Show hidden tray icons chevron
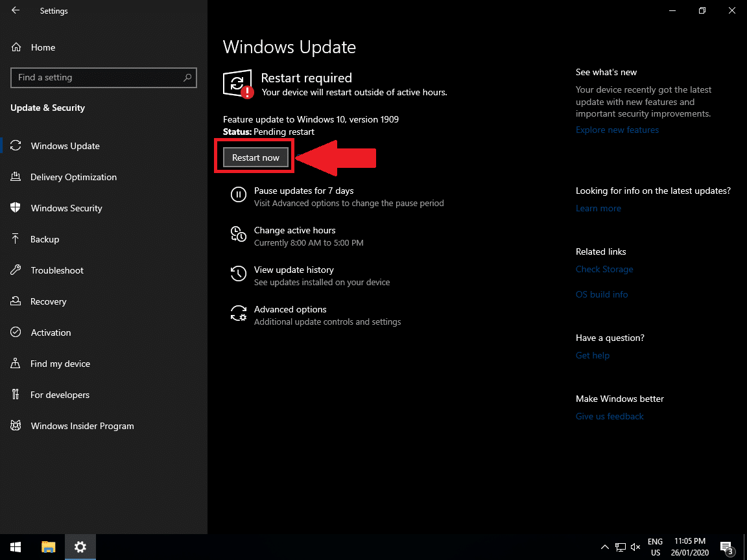The height and width of the screenshot is (560, 747). 604,546
